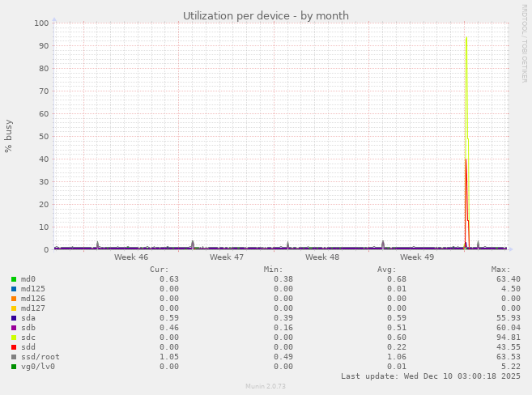Click the vg0/lv0 max value 5.22

[x=511, y=367]
